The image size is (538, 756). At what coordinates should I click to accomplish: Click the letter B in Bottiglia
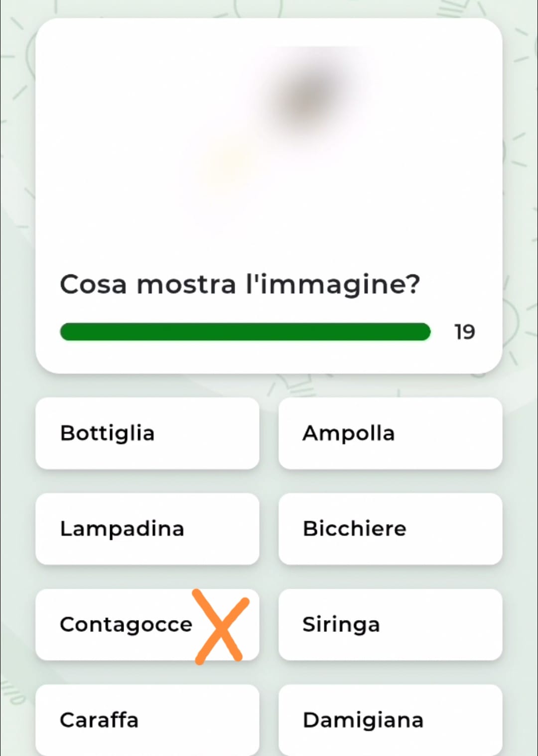pos(68,433)
